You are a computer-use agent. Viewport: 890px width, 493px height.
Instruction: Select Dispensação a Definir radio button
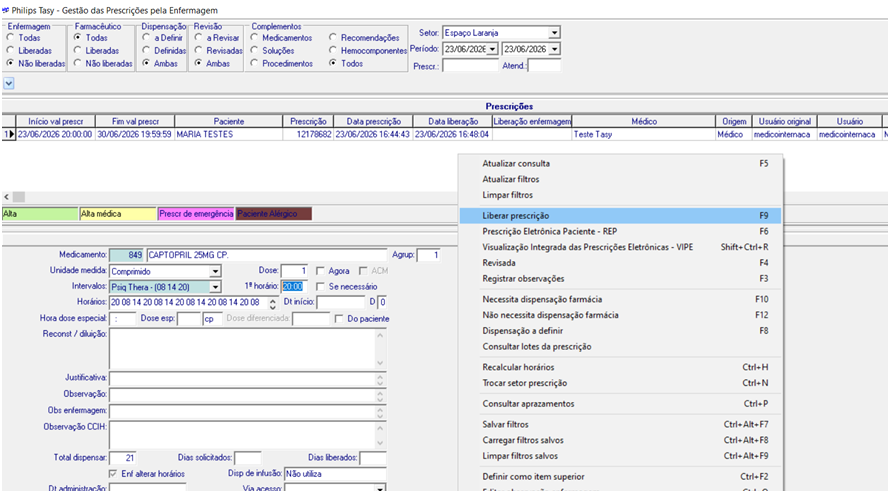click(146, 37)
